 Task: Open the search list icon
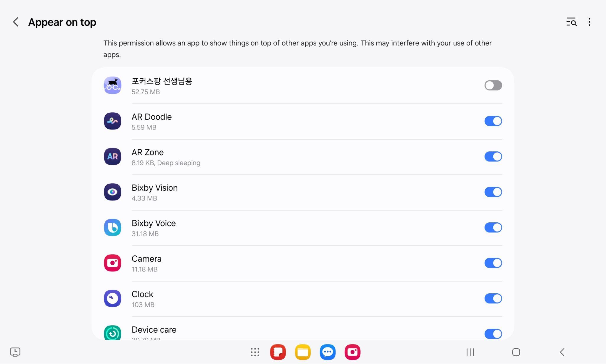pos(571,22)
